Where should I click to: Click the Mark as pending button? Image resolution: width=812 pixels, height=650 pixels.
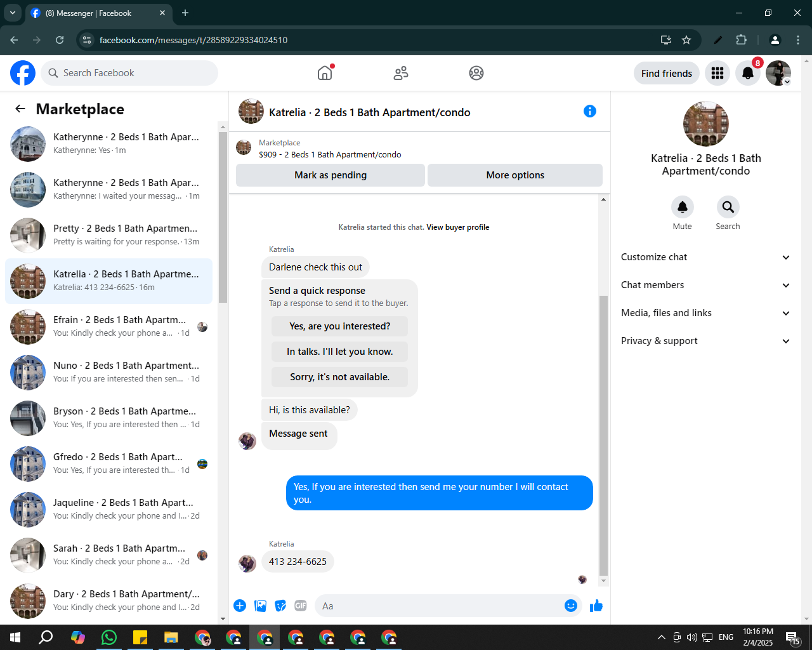[x=331, y=175]
